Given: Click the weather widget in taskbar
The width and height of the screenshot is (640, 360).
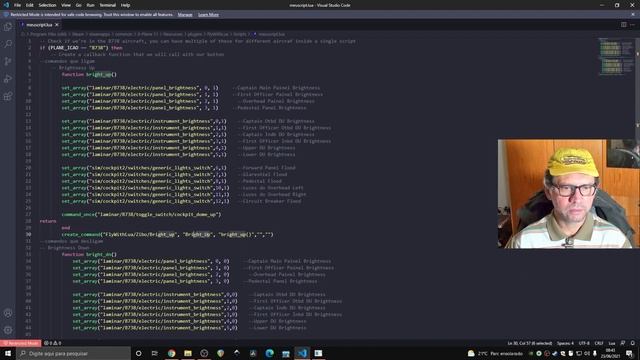Looking at the screenshot, I should [495, 353].
